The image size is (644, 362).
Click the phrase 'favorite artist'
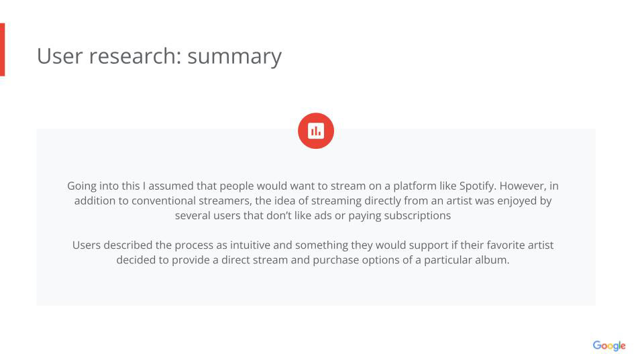(x=518, y=245)
